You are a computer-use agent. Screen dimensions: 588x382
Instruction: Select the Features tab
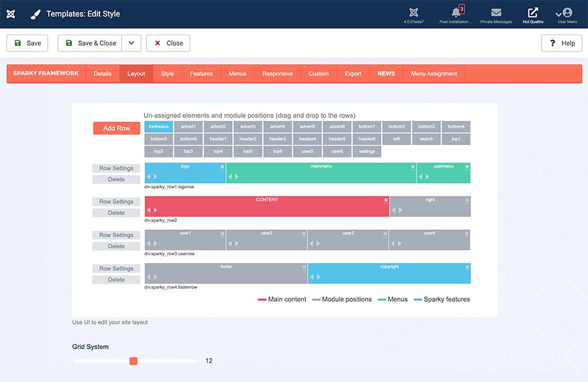(x=201, y=74)
